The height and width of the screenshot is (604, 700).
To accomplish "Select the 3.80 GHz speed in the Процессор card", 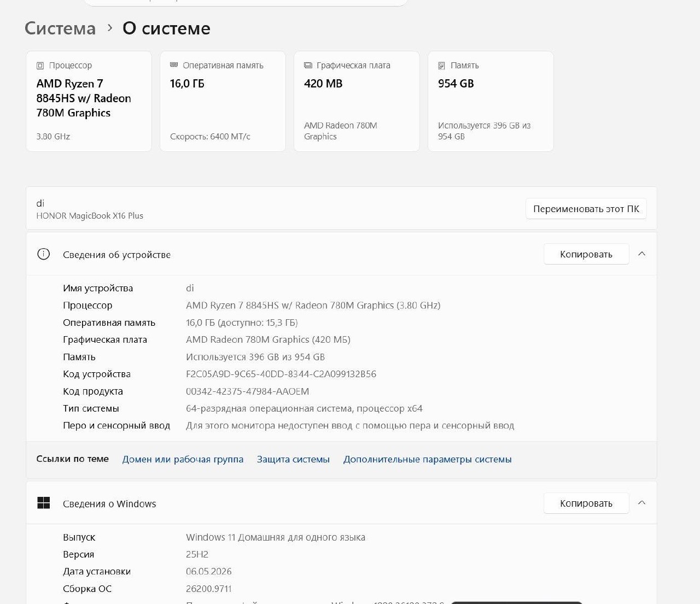I will (53, 137).
